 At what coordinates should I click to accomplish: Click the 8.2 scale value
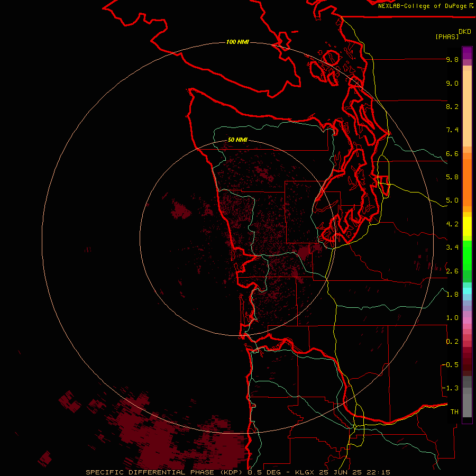tap(452, 106)
